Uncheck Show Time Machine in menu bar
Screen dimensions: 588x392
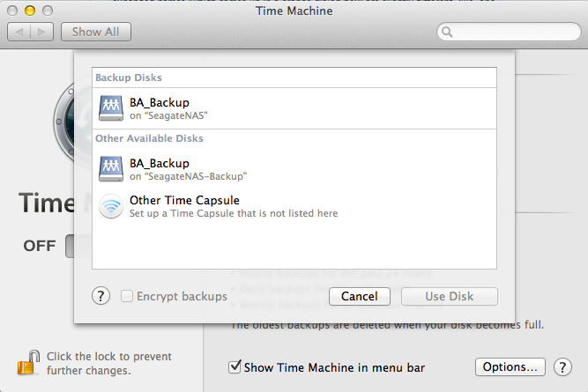(234, 366)
